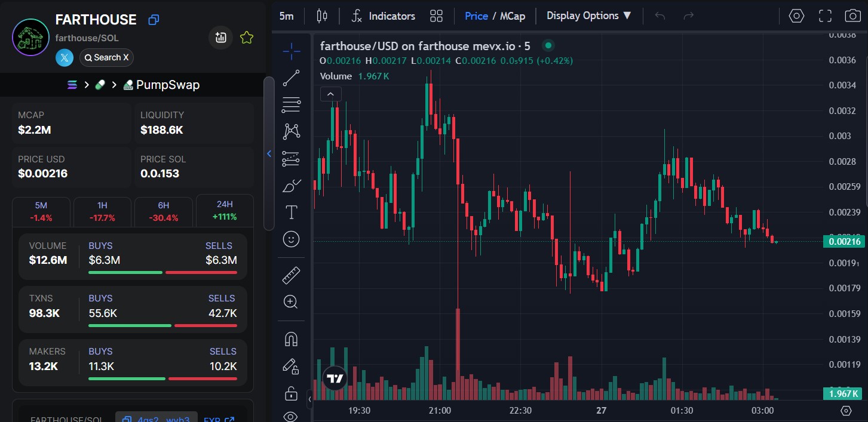The image size is (868, 422).
Task: Click the undo arrow in chart toolbar
Action: click(x=660, y=16)
